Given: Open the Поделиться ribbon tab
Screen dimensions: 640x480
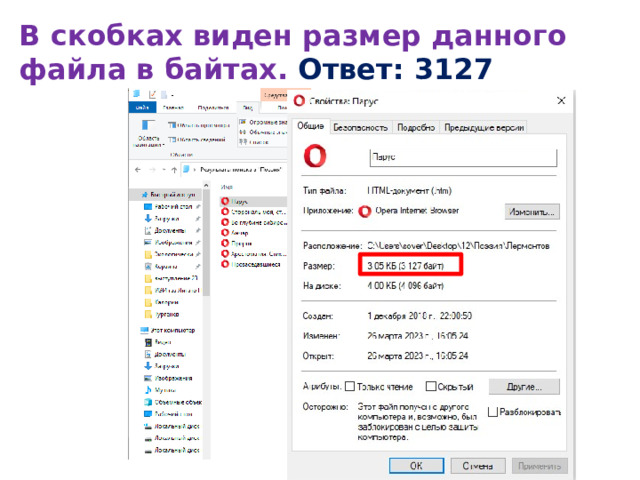Looking at the screenshot, I should tap(213, 107).
